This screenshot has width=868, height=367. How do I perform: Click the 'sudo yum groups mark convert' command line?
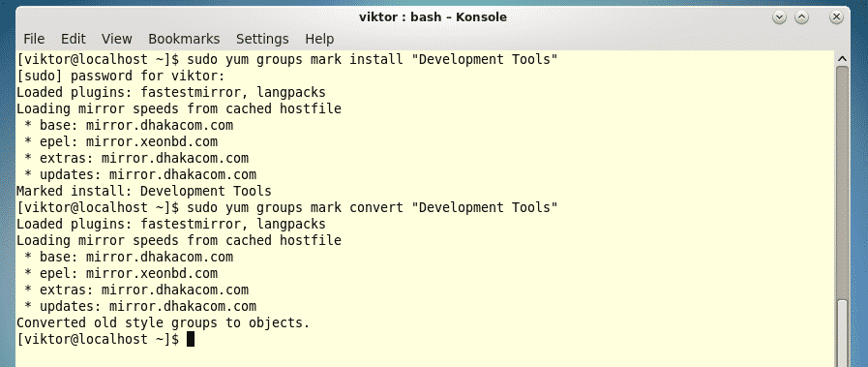click(286, 207)
